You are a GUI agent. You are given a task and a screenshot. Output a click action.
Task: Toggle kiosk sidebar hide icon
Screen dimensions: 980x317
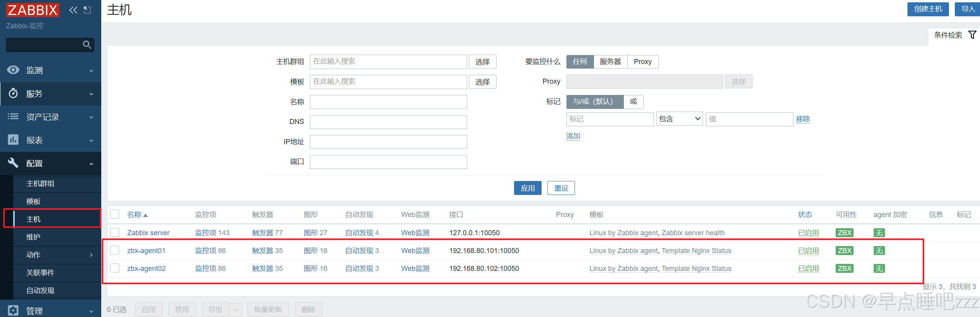pyautogui.click(x=87, y=10)
